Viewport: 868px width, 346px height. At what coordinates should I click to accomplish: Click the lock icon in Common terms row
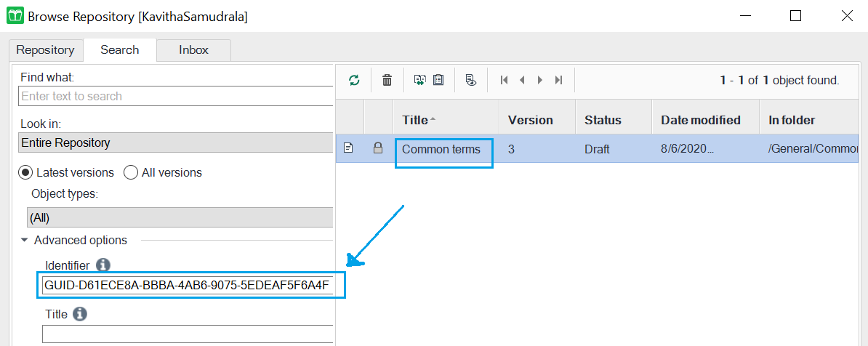(379, 148)
